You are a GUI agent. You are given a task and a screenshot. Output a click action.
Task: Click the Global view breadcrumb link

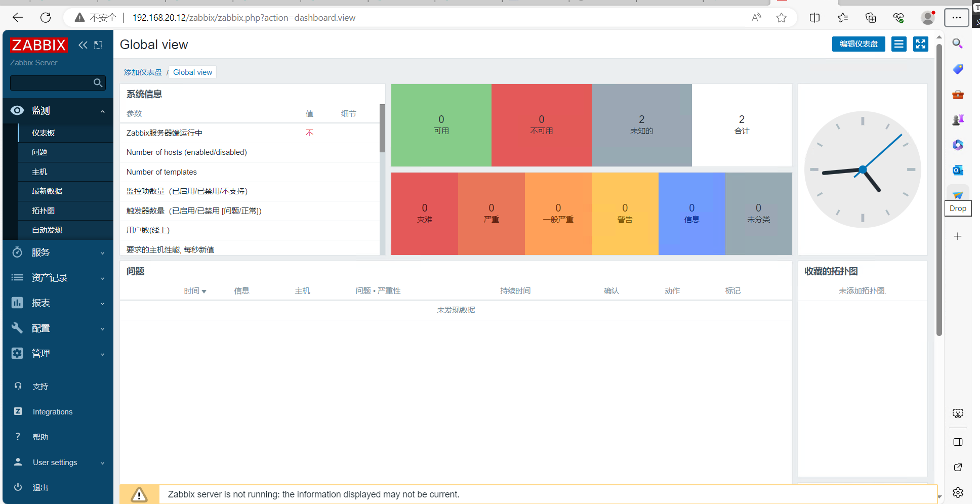pyautogui.click(x=193, y=72)
